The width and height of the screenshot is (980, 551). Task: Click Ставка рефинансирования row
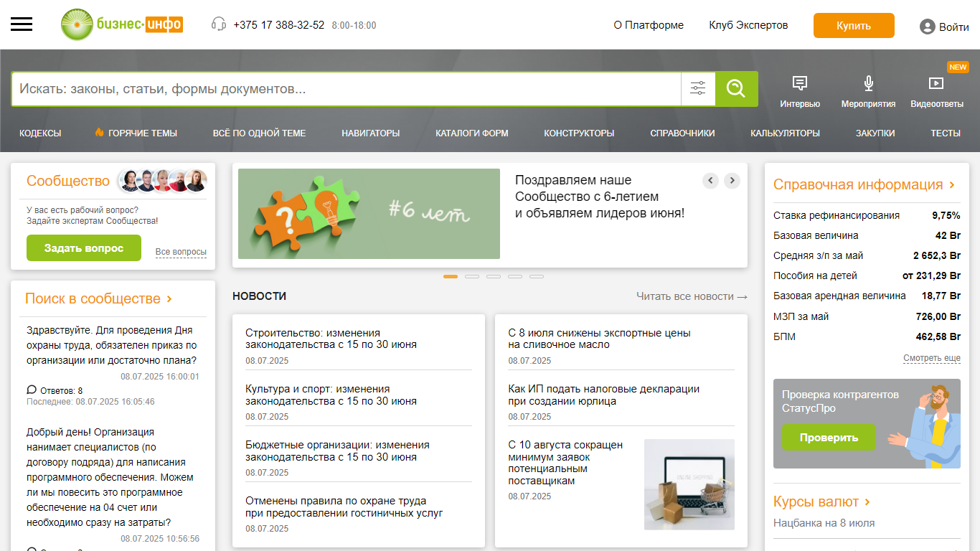click(867, 215)
